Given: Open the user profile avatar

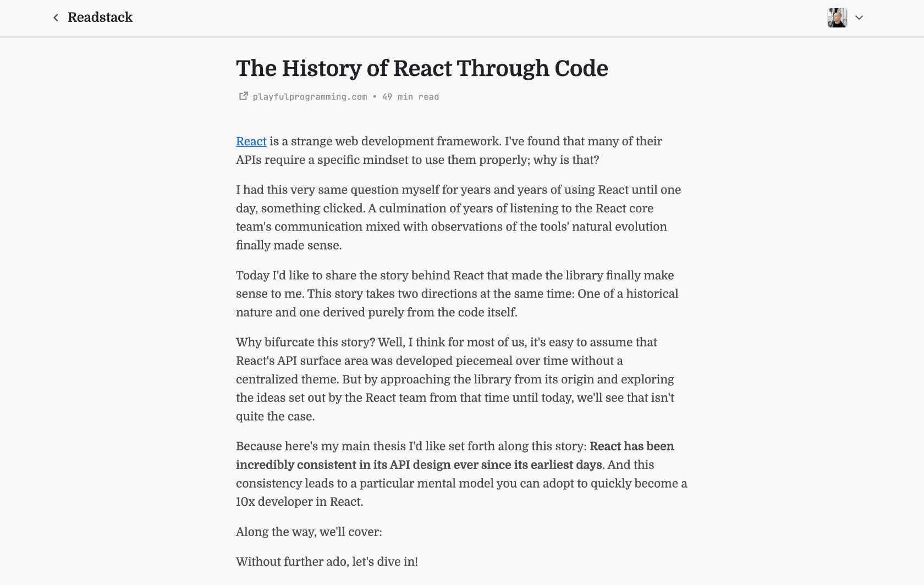Looking at the screenshot, I should click(837, 18).
